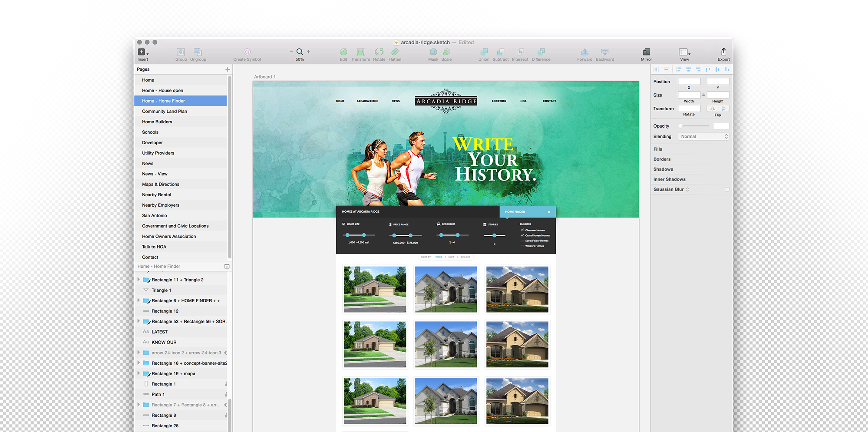
Task: Apply the Difference boolean operation
Action: 541,52
